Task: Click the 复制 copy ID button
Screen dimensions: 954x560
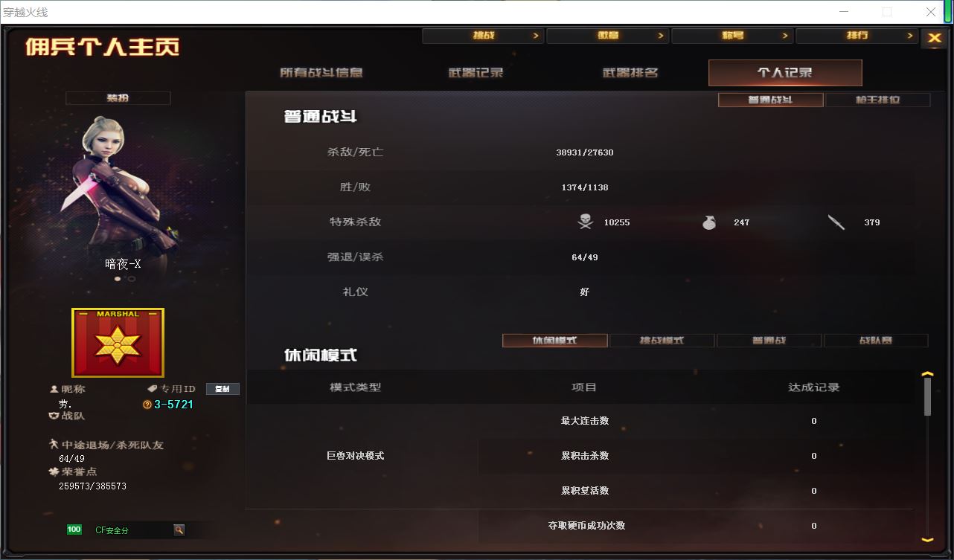Action: tap(223, 389)
